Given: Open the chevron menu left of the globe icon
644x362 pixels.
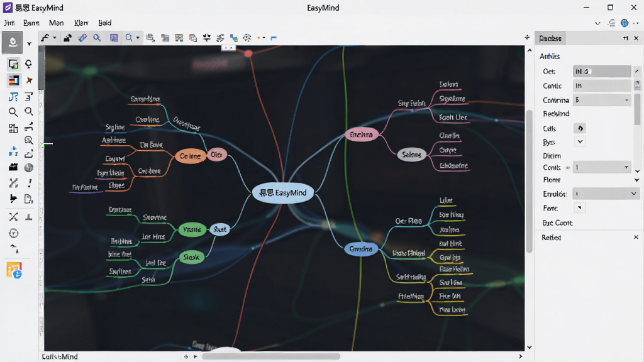Looking at the screenshot, I should 597,23.
